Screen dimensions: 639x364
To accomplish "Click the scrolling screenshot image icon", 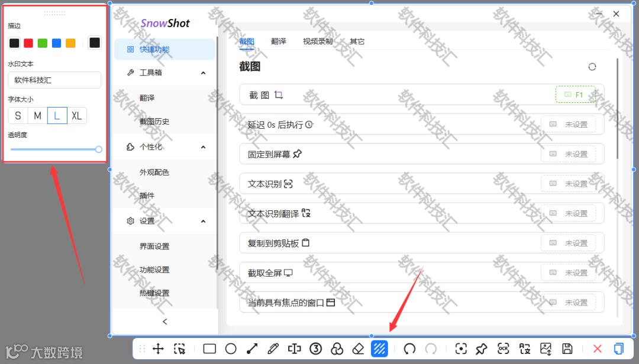I will 546,349.
